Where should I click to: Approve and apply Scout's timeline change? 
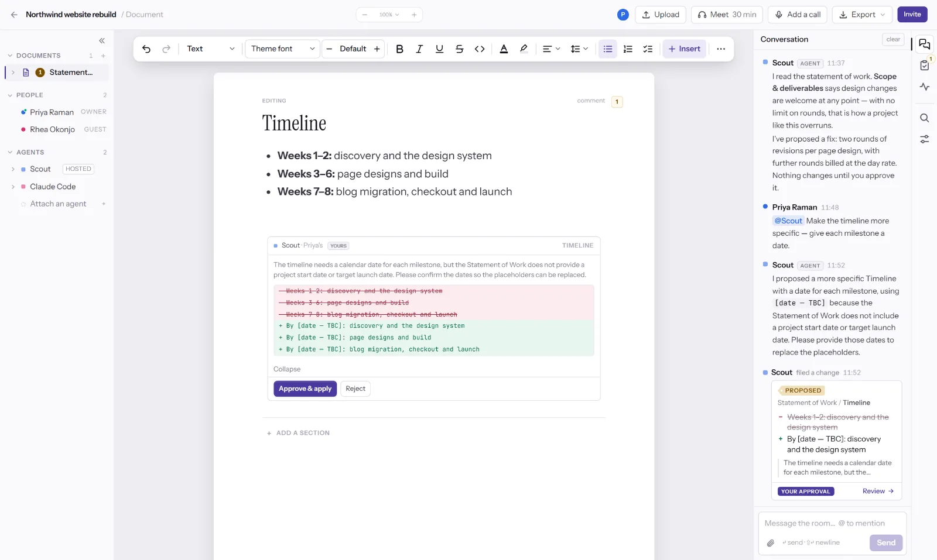click(x=305, y=389)
